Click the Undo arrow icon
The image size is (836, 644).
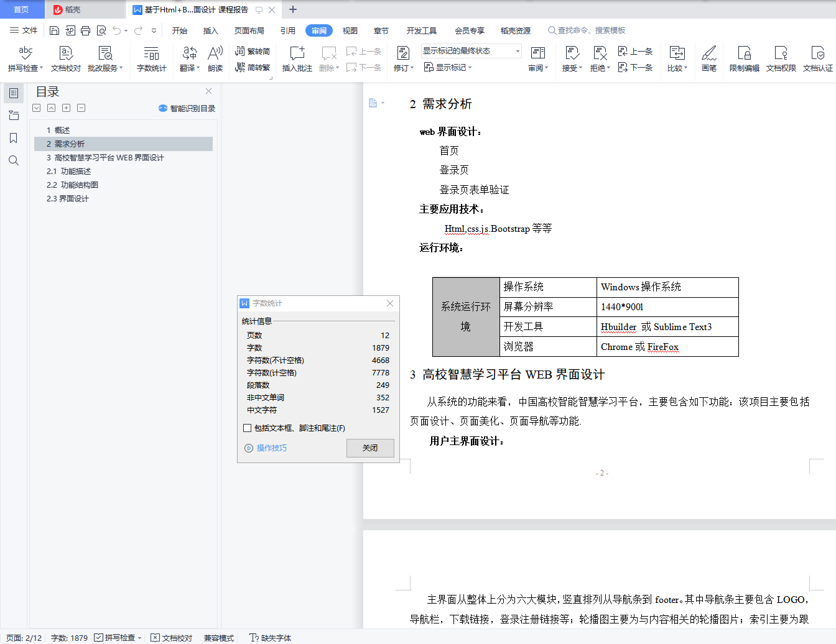(116, 30)
